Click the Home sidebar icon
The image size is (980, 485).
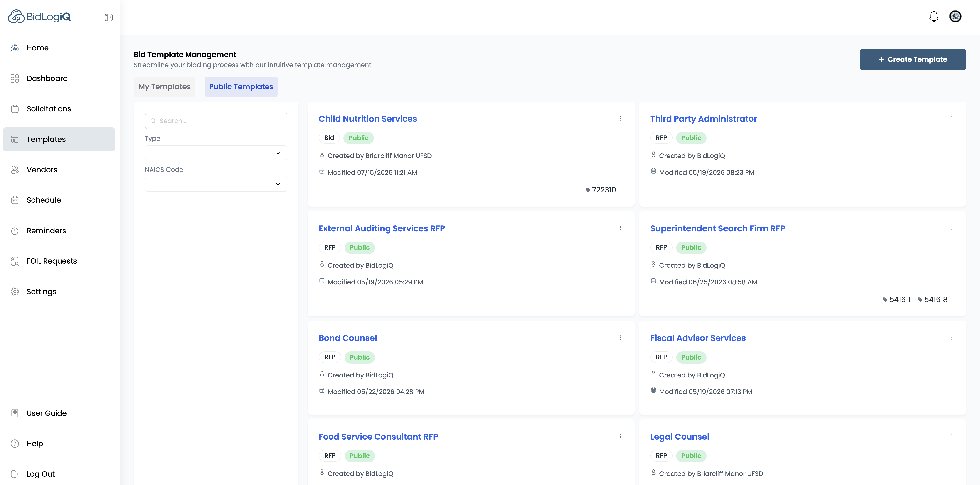(15, 48)
